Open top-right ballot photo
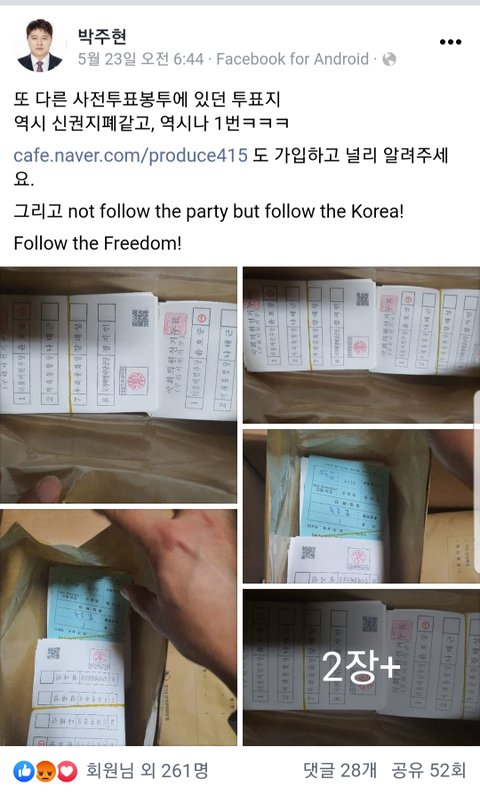Screen dimensions: 480x794 pos(362,345)
